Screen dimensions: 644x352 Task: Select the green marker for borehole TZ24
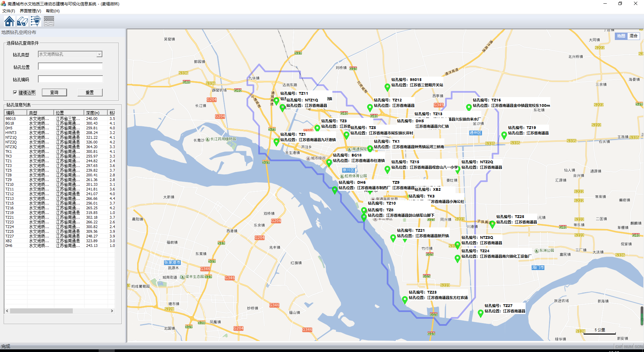point(457,259)
